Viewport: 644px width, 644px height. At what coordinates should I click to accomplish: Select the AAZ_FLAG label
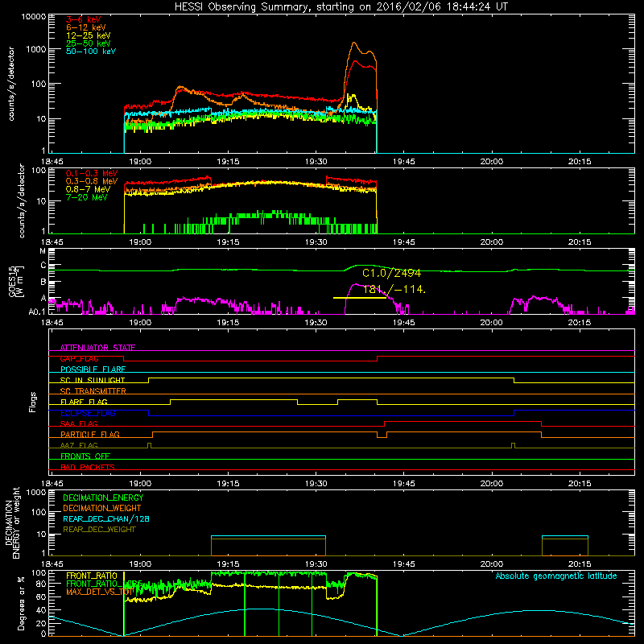79,445
